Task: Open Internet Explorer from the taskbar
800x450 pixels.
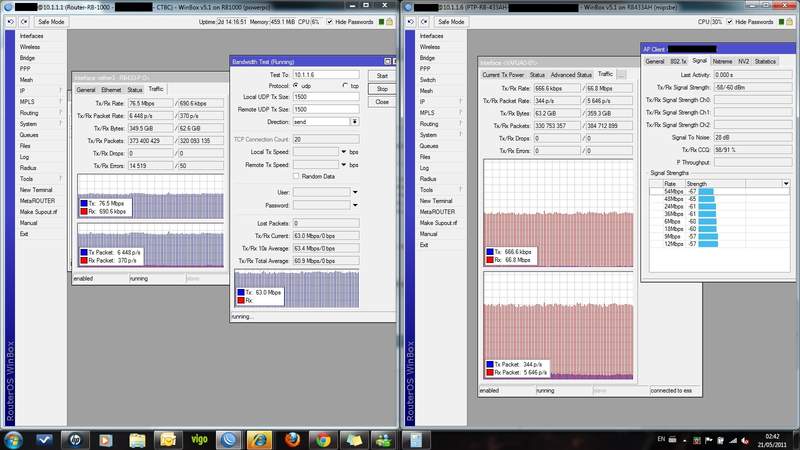Action: pyautogui.click(x=259, y=440)
